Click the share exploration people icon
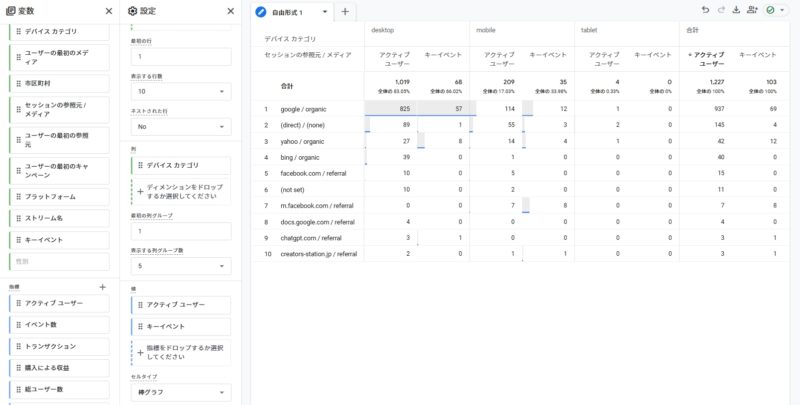Viewport: 800px width, 405px height. pyautogui.click(x=752, y=11)
